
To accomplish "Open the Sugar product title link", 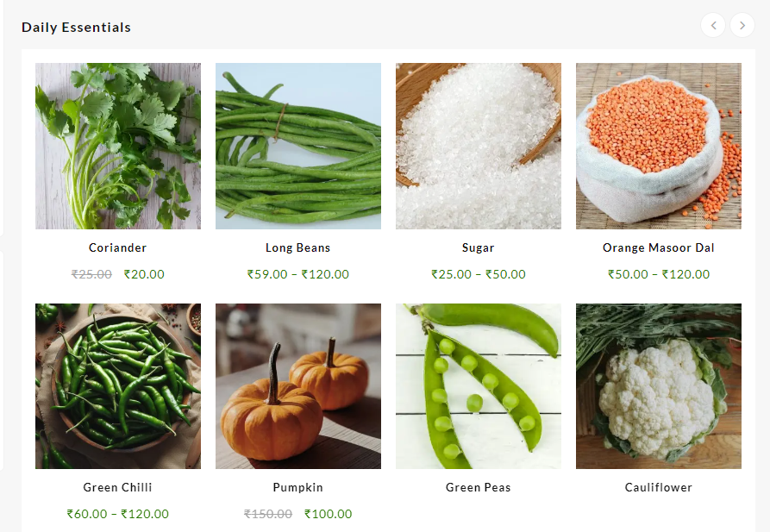I will coord(479,247).
